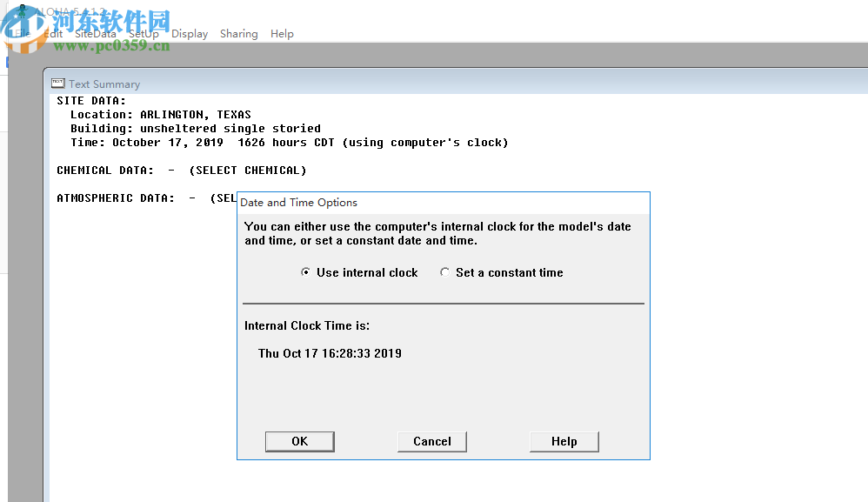Open the Sharing menu
868x502 pixels.
point(238,34)
